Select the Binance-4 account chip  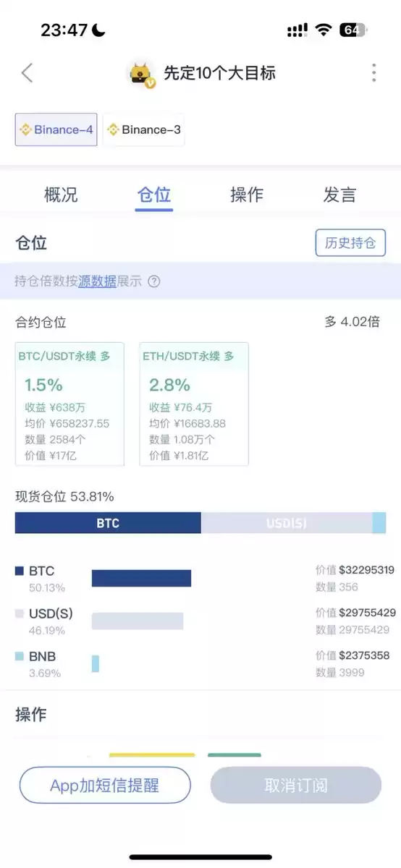(56, 129)
